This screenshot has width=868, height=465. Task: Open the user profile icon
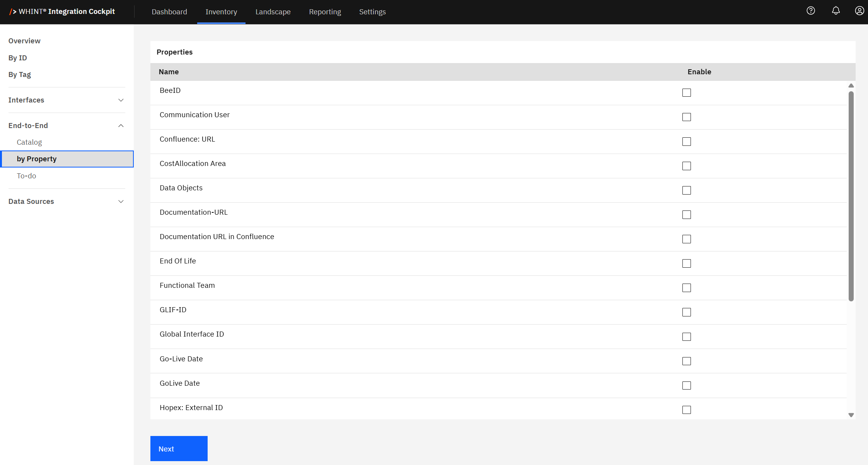(859, 11)
